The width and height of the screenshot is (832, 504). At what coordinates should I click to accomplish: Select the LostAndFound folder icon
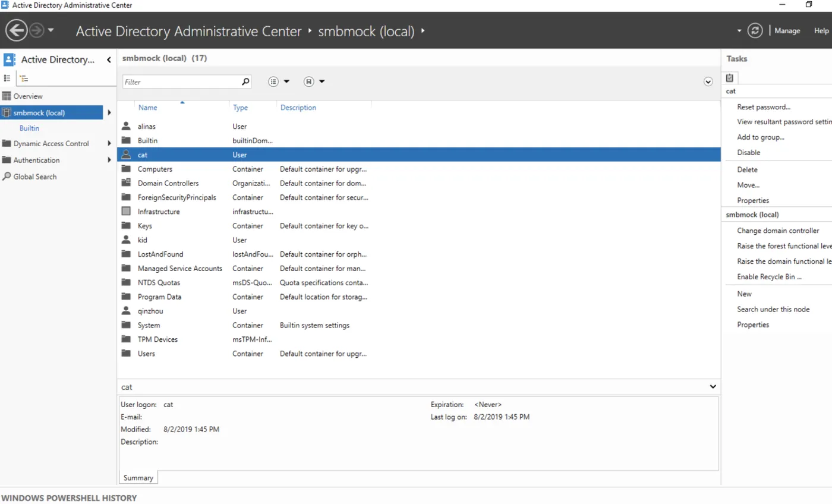125,254
